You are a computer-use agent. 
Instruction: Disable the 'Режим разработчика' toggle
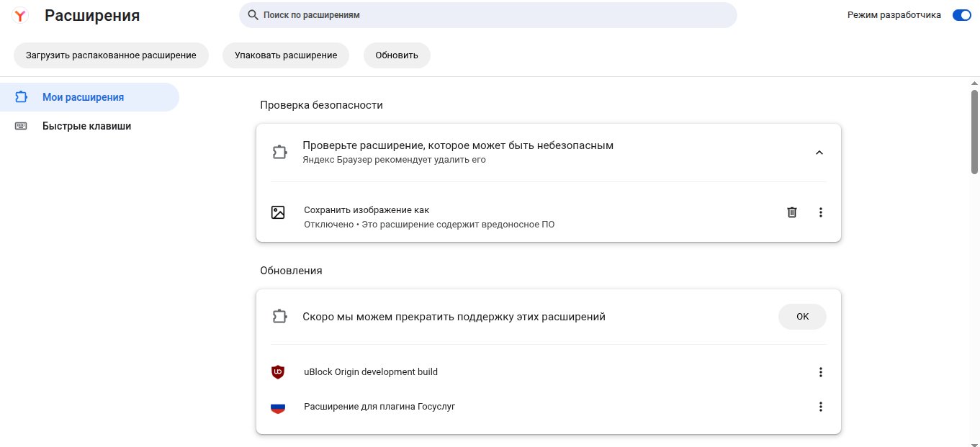961,15
